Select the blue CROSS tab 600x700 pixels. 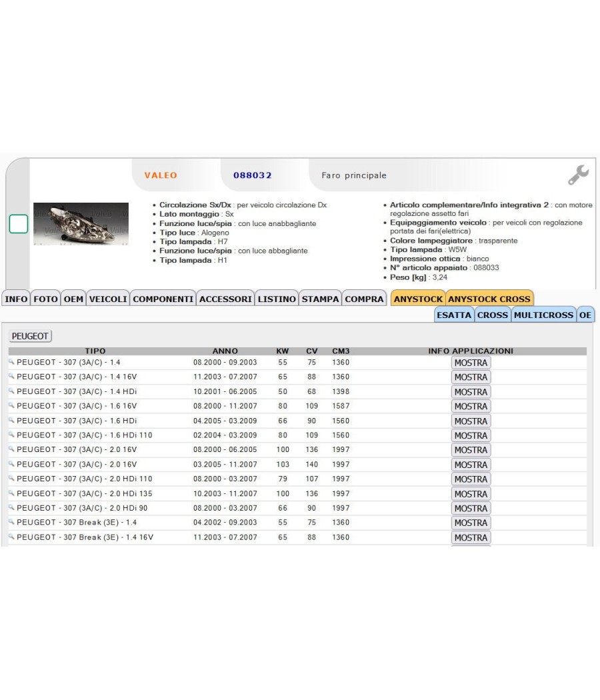pos(493,315)
